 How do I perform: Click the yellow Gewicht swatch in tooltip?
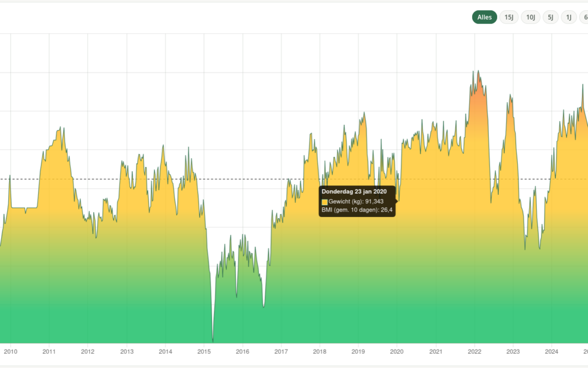(324, 202)
